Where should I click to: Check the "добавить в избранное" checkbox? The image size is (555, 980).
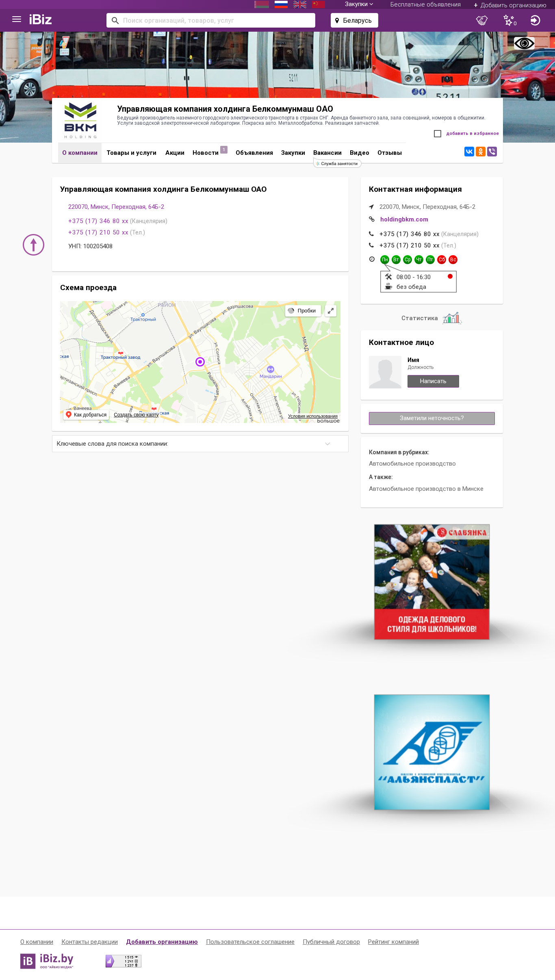[438, 134]
